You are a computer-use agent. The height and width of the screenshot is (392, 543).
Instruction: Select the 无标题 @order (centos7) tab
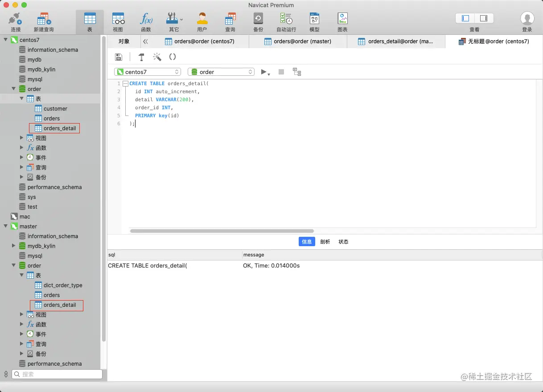coord(494,41)
